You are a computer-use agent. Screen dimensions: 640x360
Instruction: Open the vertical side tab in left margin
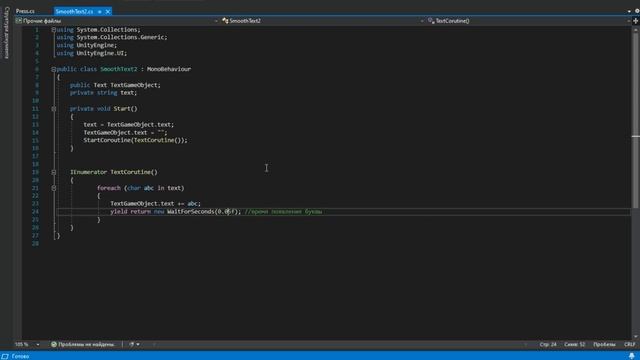6,33
